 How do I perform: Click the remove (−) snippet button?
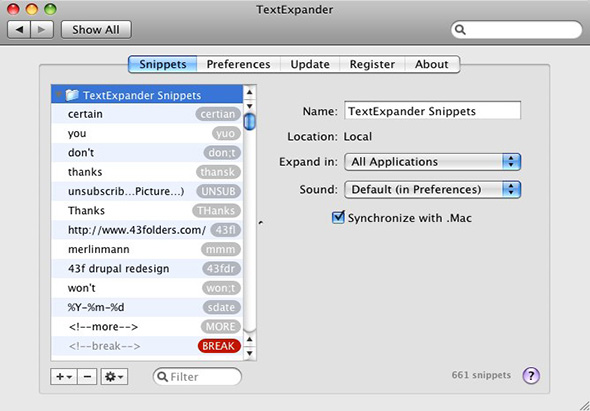(87, 376)
